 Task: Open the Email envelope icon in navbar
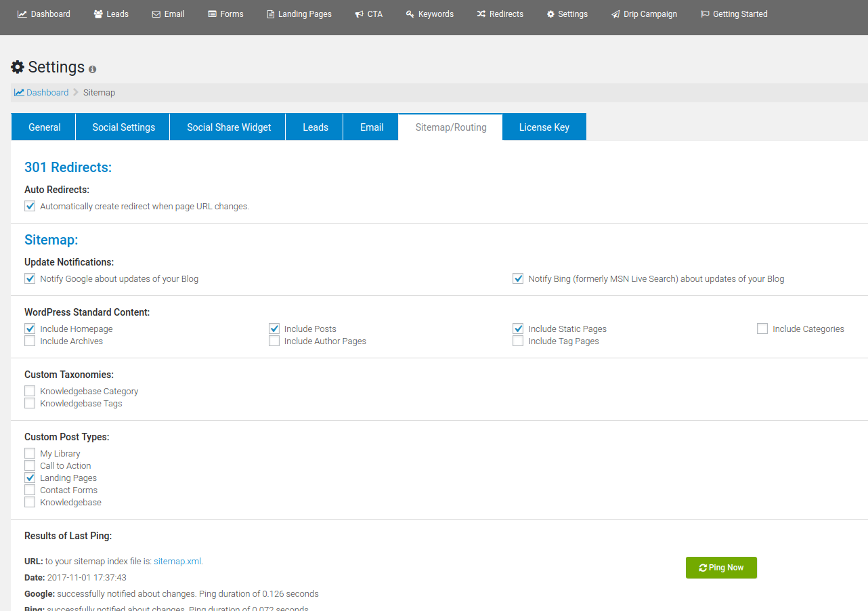[156, 14]
